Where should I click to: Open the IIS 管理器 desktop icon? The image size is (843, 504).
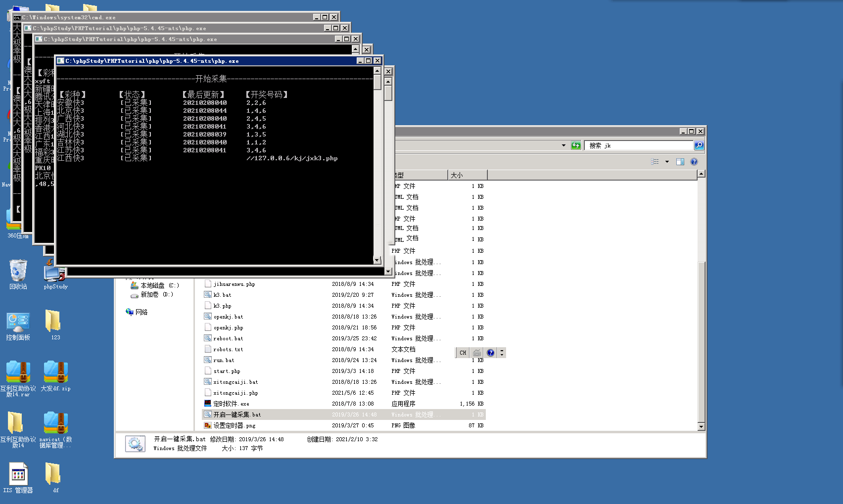coord(18,478)
